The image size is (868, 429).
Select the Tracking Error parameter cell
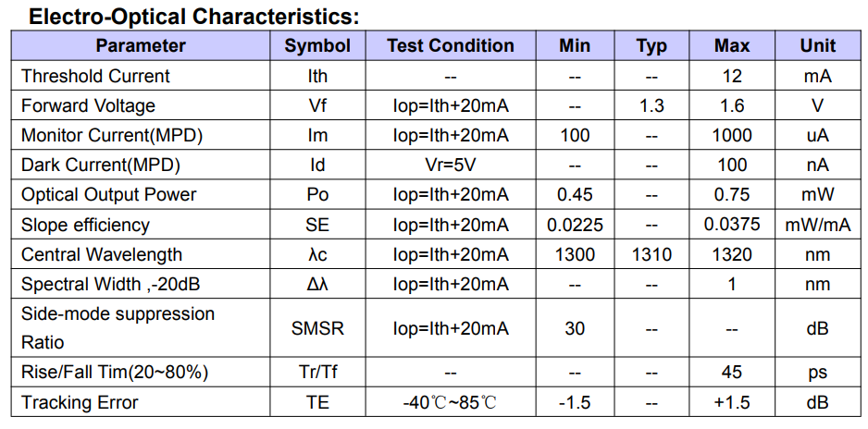(80, 402)
